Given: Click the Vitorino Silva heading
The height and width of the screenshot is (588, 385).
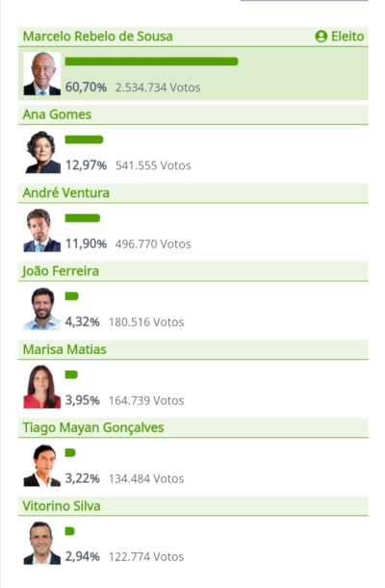Looking at the screenshot, I should click(62, 506).
